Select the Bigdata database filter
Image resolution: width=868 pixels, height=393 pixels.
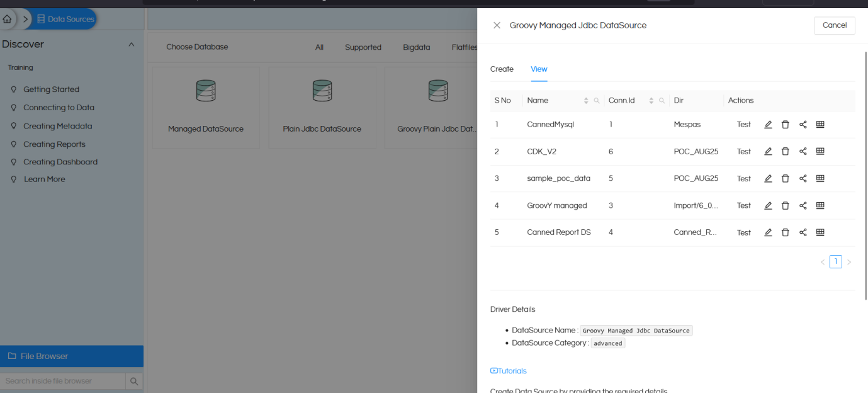click(417, 47)
